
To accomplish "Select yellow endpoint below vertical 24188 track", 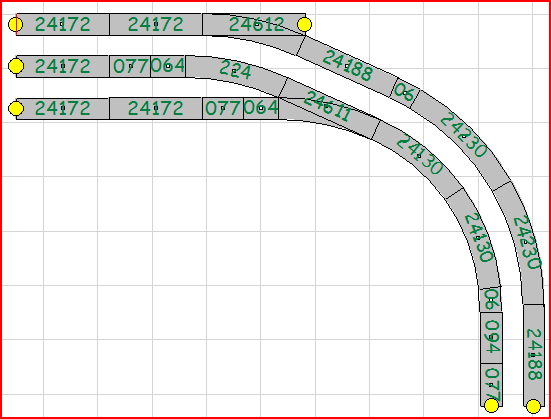I will coord(533,406).
